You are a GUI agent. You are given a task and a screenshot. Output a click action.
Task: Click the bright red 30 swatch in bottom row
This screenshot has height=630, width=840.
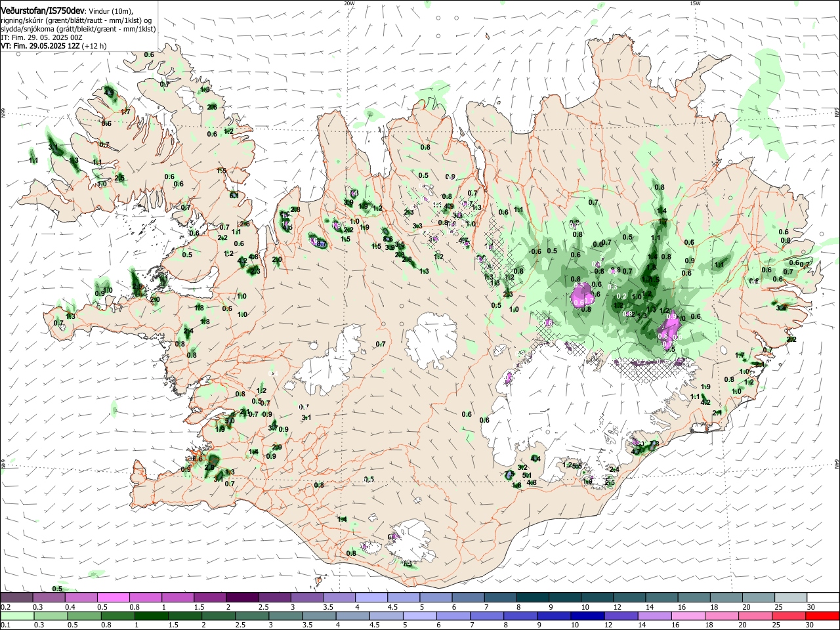(822, 616)
